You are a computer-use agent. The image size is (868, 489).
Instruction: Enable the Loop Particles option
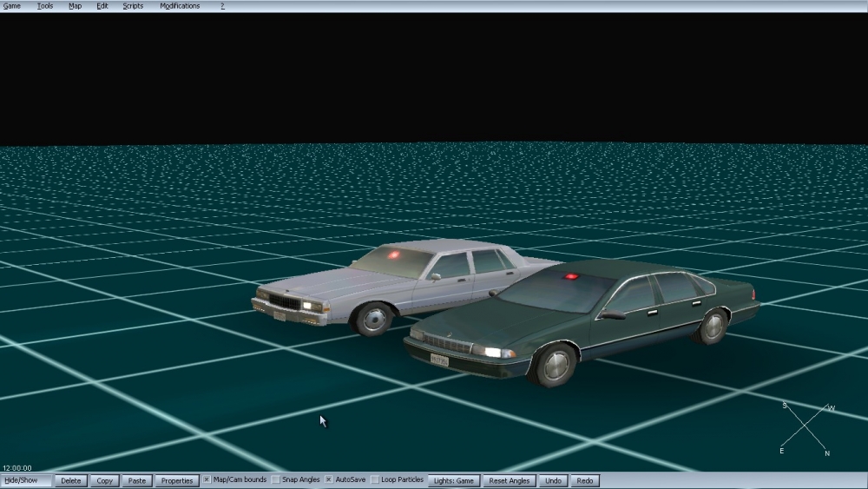pos(375,480)
